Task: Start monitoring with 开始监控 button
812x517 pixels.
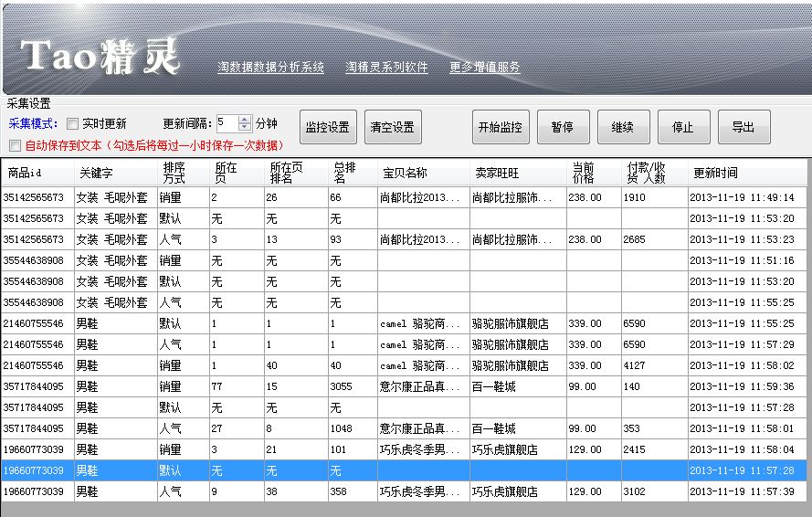Action: coord(500,128)
